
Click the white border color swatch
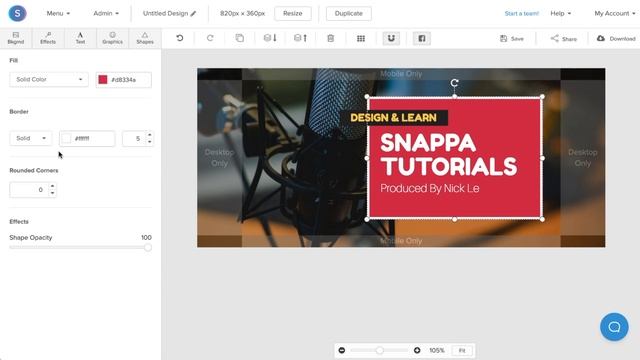67,138
